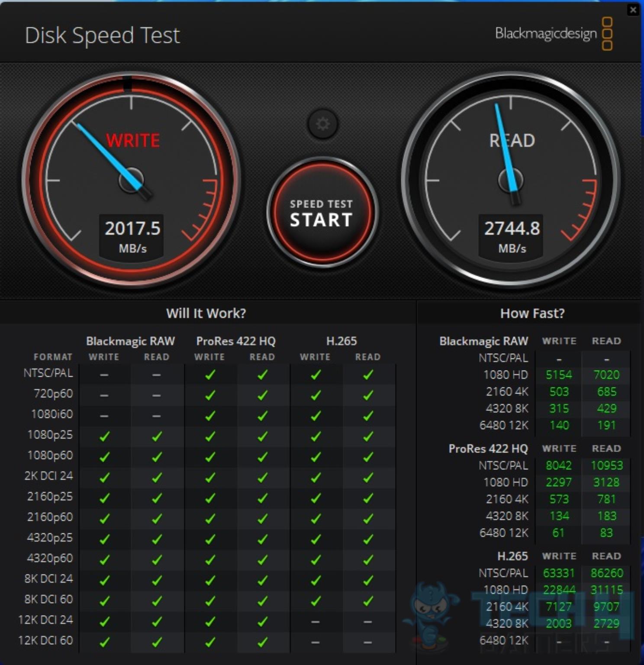The image size is (644, 665).
Task: Click ProRes 422 HQ read checkmark for 2K DCI 24
Action: click(x=262, y=478)
